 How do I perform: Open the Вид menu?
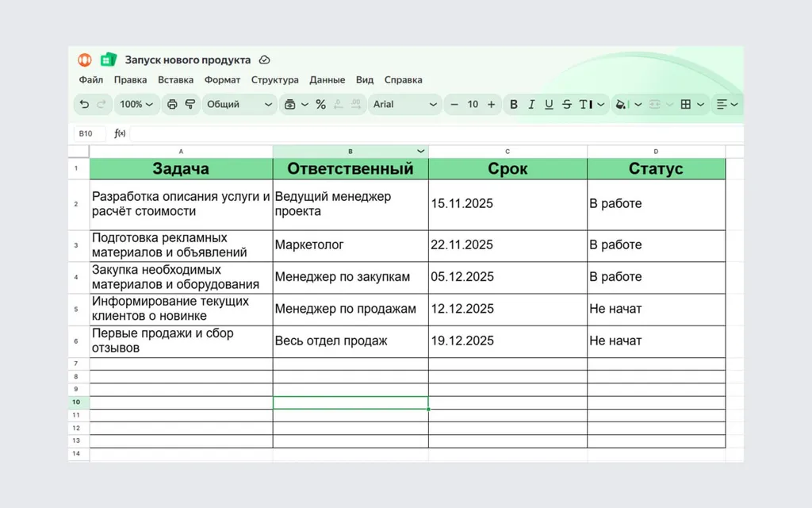[x=365, y=80]
